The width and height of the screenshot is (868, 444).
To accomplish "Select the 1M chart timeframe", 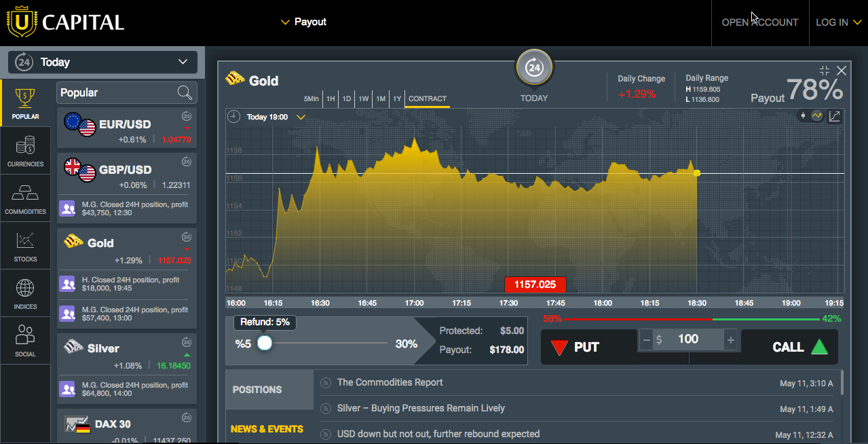I will tap(381, 99).
